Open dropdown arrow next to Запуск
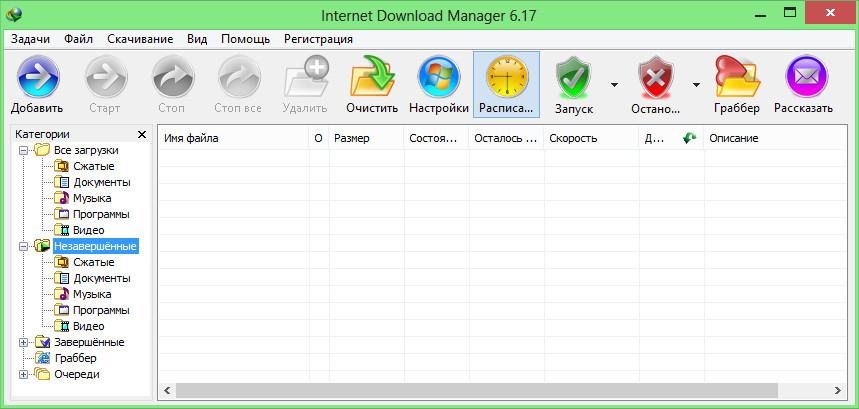 click(x=614, y=85)
